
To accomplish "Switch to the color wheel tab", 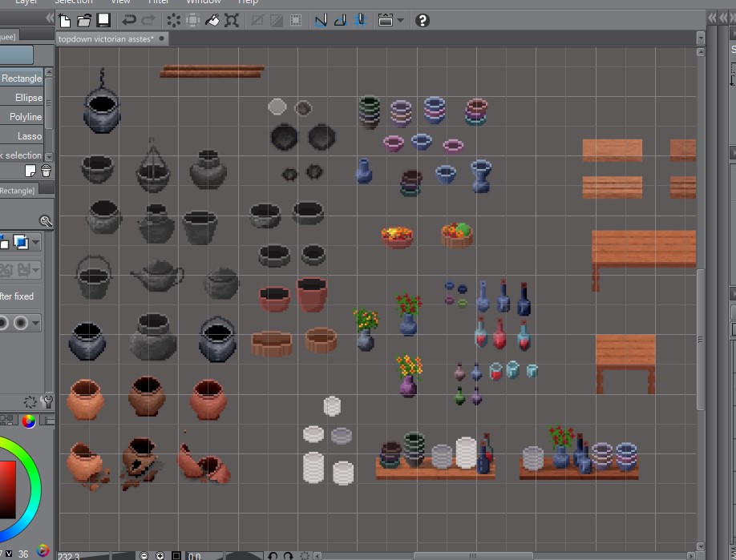I will pyautogui.click(x=28, y=421).
